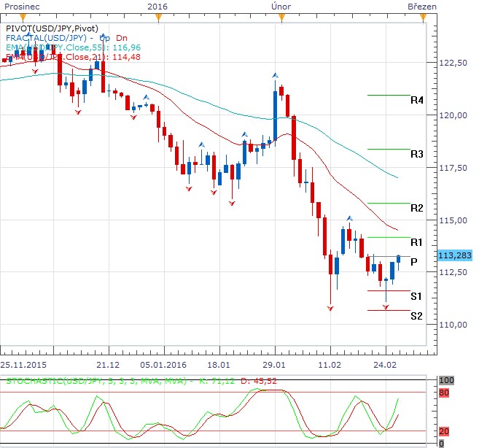Click the S2 support level label
Image resolution: width=479 pixels, height=448 pixels.
pyautogui.click(x=416, y=316)
